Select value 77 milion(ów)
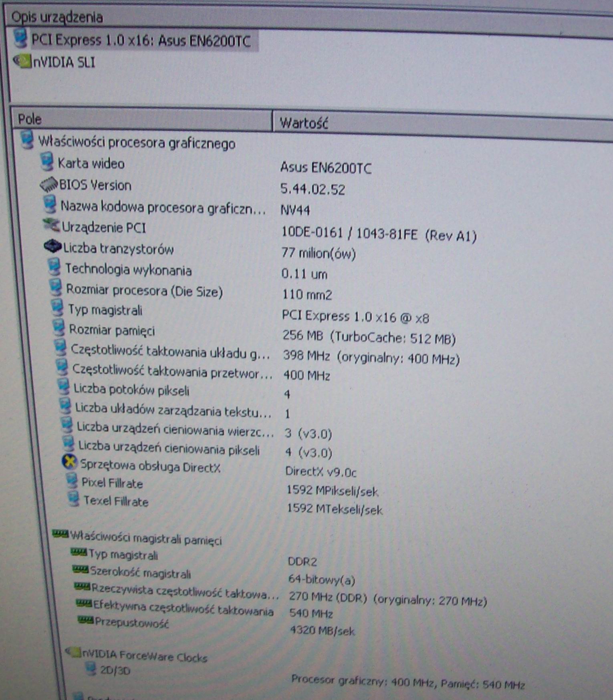 point(319,253)
